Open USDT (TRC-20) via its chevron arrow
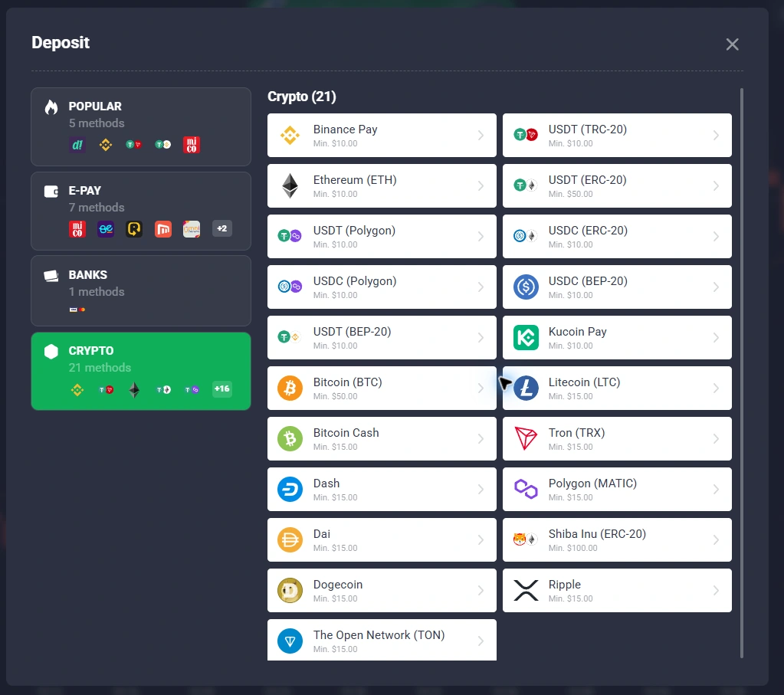 [x=716, y=136]
